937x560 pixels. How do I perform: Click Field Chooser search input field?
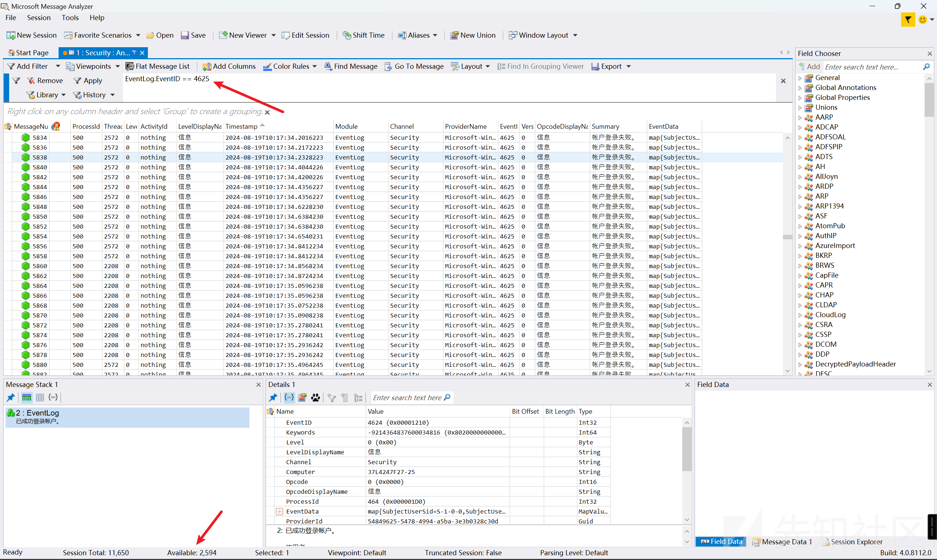coord(872,67)
